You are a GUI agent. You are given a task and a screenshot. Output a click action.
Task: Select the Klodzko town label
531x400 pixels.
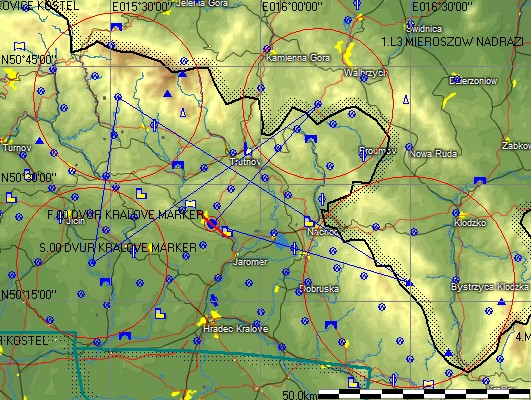(470, 223)
